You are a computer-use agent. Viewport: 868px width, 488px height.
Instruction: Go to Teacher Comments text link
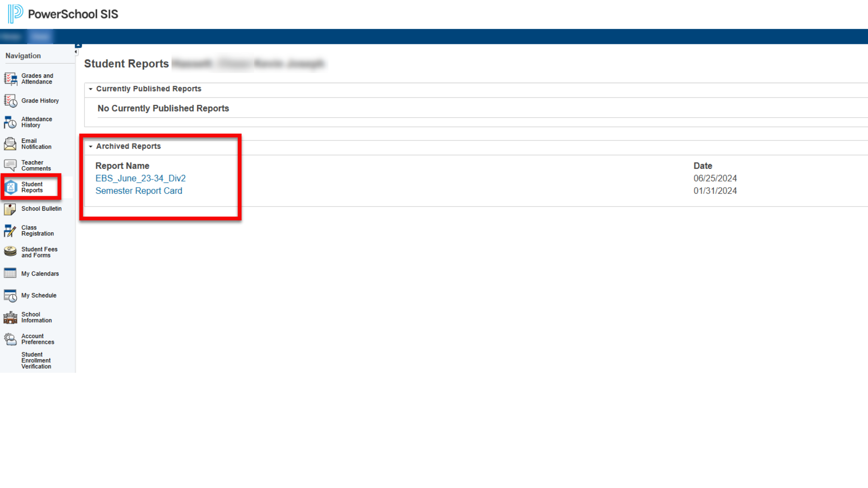tap(36, 165)
